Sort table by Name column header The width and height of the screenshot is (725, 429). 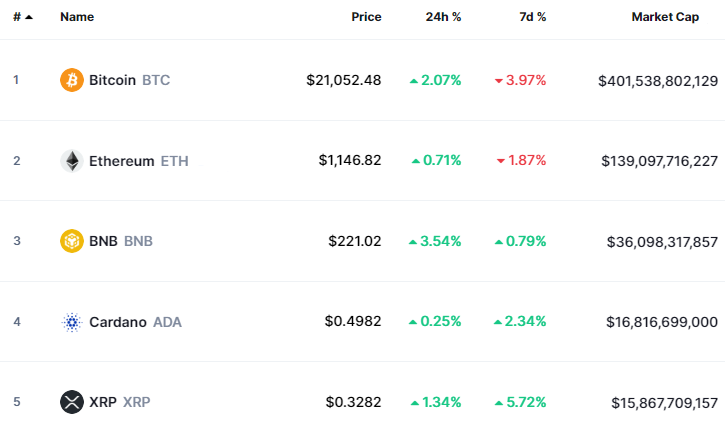click(77, 17)
